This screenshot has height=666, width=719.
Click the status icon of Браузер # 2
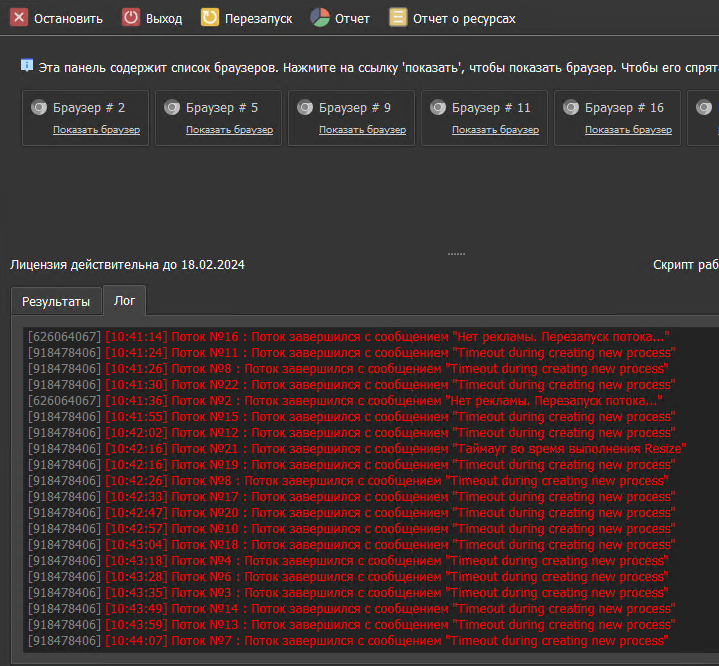click(x=39, y=107)
